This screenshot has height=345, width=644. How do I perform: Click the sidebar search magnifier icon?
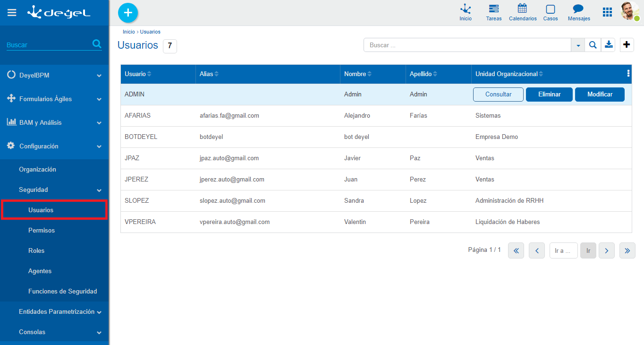coord(97,44)
